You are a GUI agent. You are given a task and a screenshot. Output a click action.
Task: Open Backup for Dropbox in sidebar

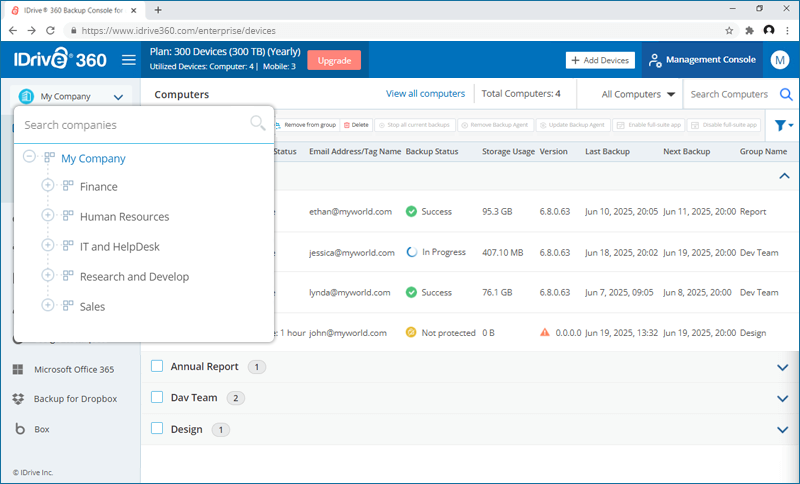pyautogui.click(x=75, y=399)
